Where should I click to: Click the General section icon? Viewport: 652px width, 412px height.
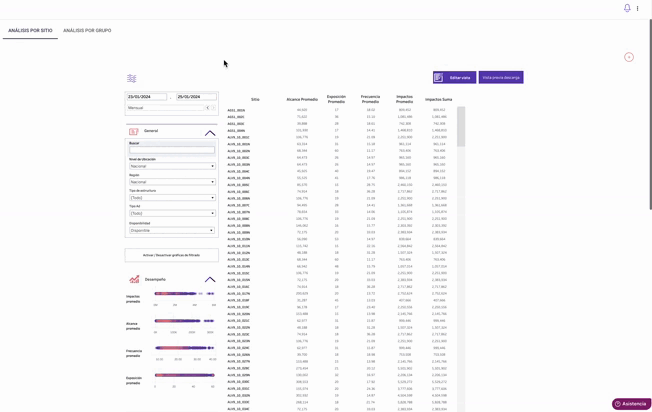point(133,131)
